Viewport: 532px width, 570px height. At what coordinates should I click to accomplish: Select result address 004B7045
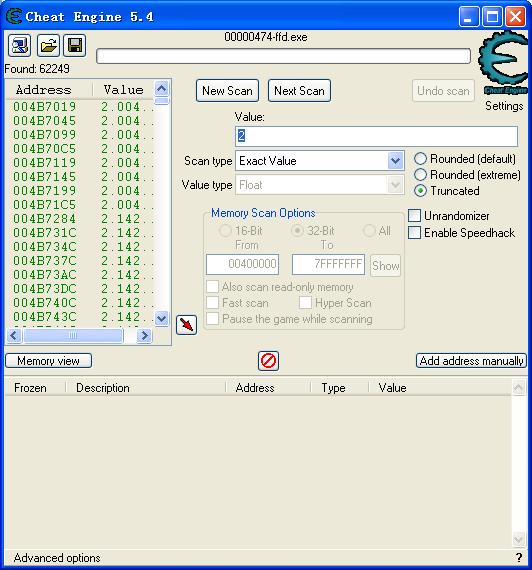44,121
